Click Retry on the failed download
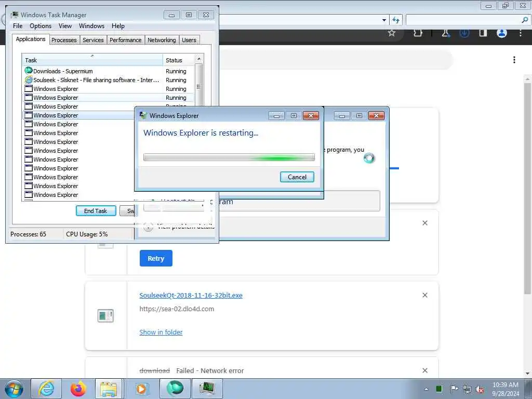Image resolution: width=532 pixels, height=399 pixels. (x=156, y=258)
